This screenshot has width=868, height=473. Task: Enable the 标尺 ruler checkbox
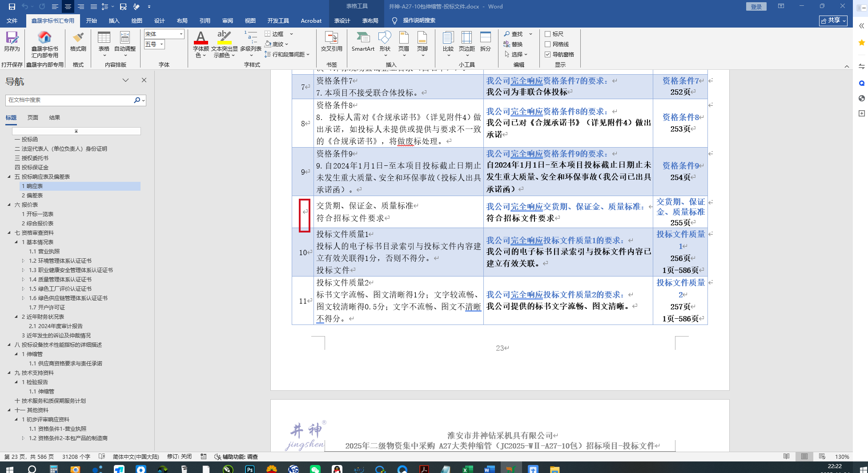tap(548, 34)
